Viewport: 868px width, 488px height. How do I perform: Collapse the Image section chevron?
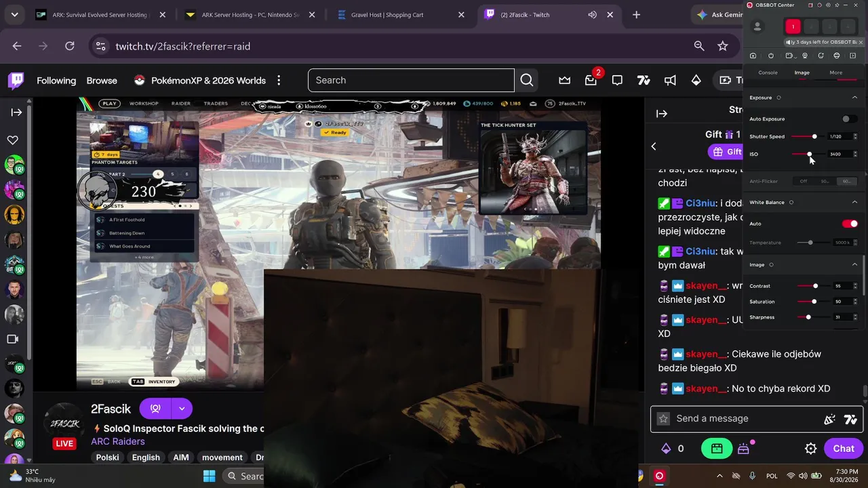coord(854,264)
